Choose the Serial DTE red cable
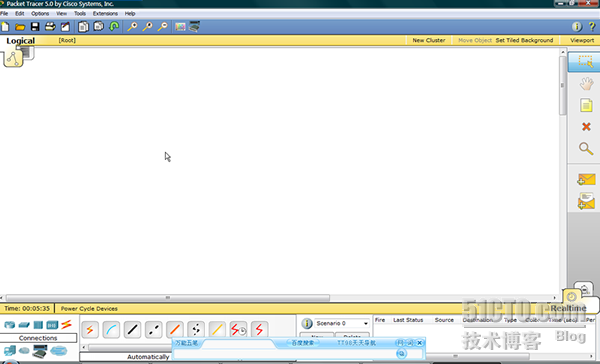The image size is (600, 364). click(x=259, y=330)
